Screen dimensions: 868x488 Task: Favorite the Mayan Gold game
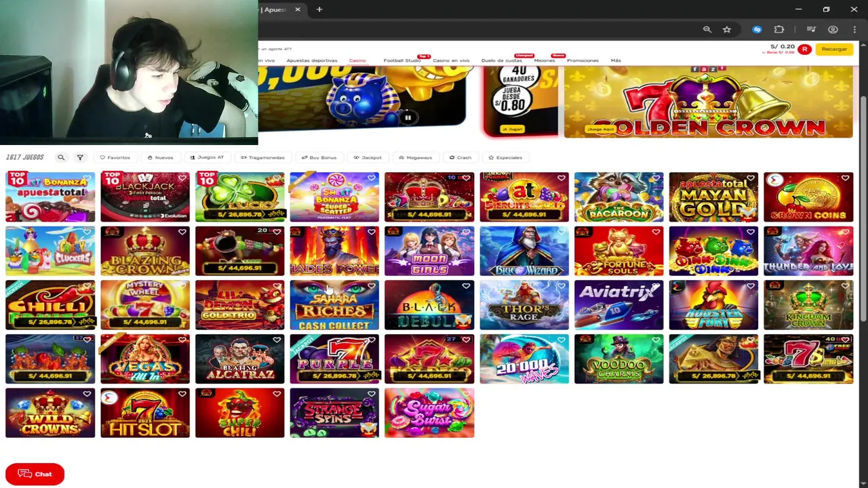point(751,178)
